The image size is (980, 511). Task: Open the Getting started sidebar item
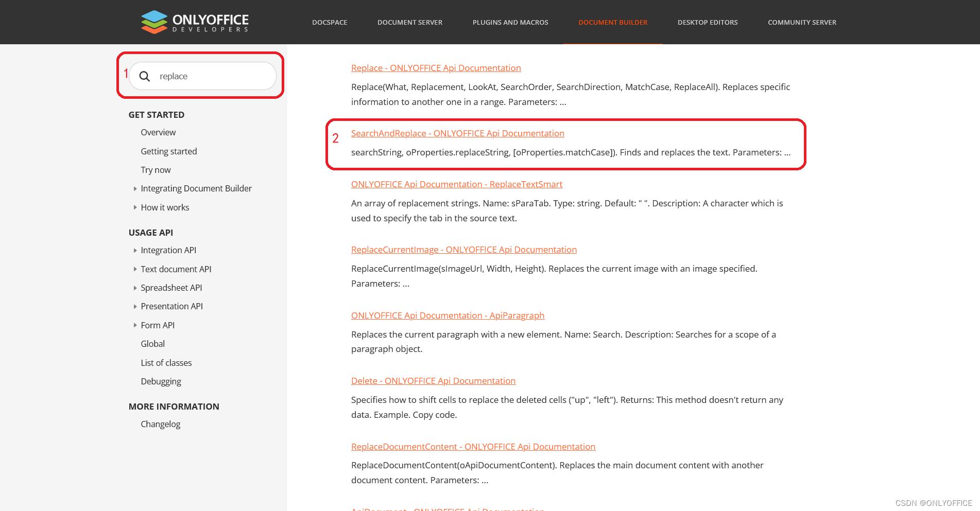(169, 151)
